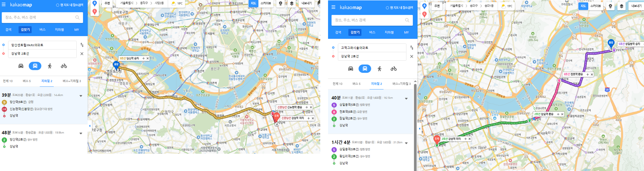Expand the 40분 route details
The width and height of the screenshot is (644, 171).
(x=406, y=99)
